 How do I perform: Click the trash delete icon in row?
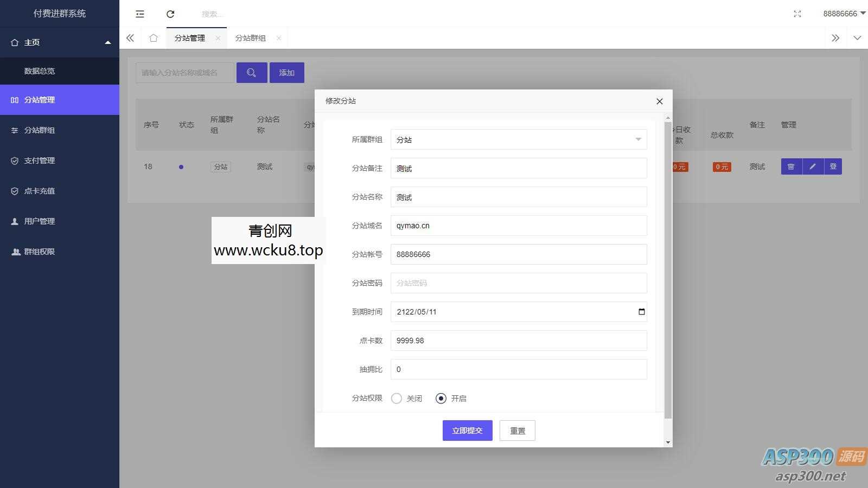pyautogui.click(x=791, y=166)
